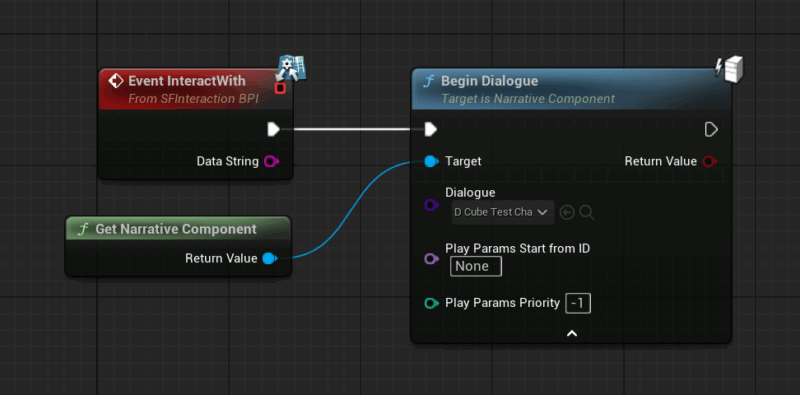
Task: Click the Start from ID None name field
Action: coord(476,266)
